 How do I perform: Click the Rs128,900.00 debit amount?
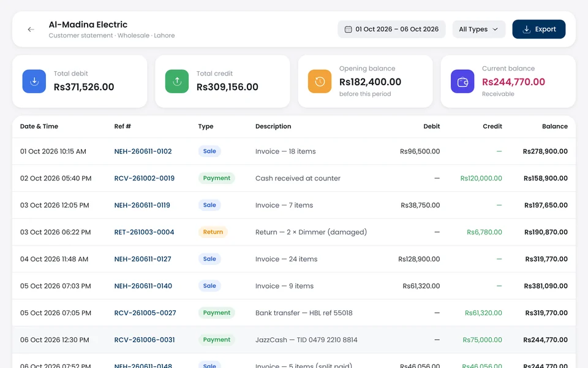point(419,259)
